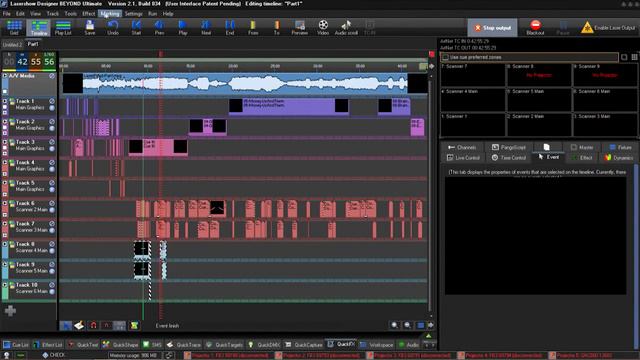Save the show with Save icon
Image resolution: width=640 pixels, height=360 pixels.
90,28
